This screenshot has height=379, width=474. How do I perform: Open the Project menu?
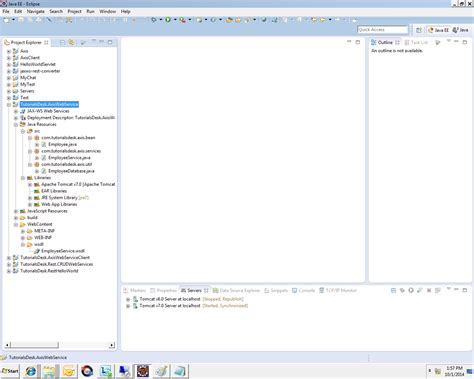coord(75,11)
